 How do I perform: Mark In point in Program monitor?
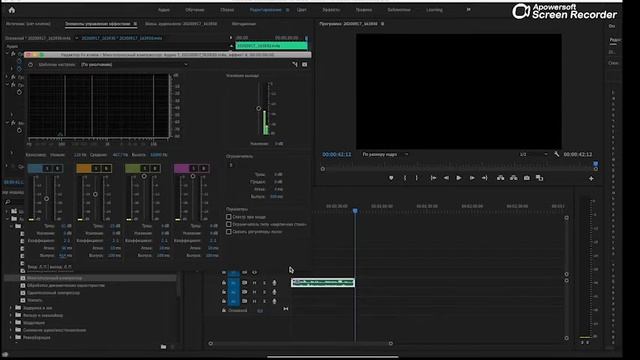[405, 178]
